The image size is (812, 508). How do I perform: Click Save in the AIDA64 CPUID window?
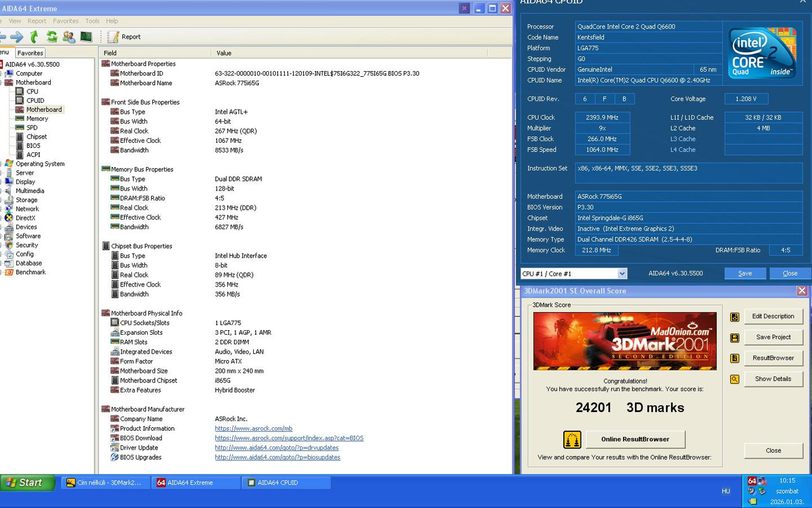click(745, 273)
